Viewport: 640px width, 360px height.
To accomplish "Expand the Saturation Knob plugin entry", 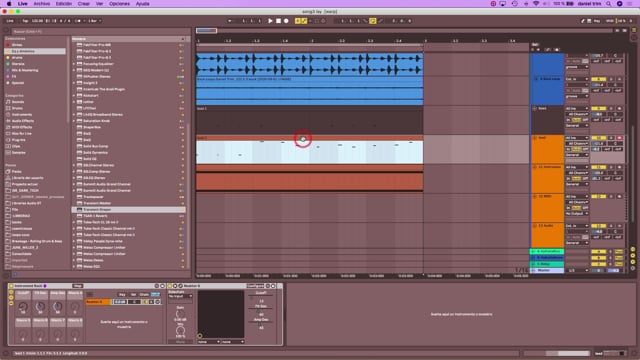I will click(74, 121).
